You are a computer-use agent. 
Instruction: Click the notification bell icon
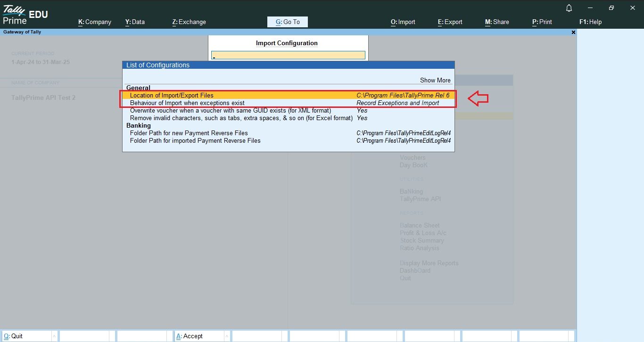569,8
